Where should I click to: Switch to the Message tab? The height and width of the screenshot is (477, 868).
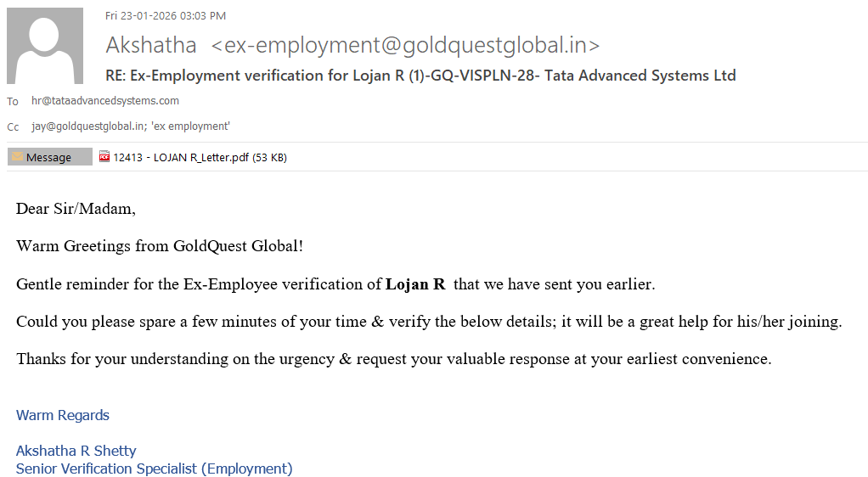(49, 157)
